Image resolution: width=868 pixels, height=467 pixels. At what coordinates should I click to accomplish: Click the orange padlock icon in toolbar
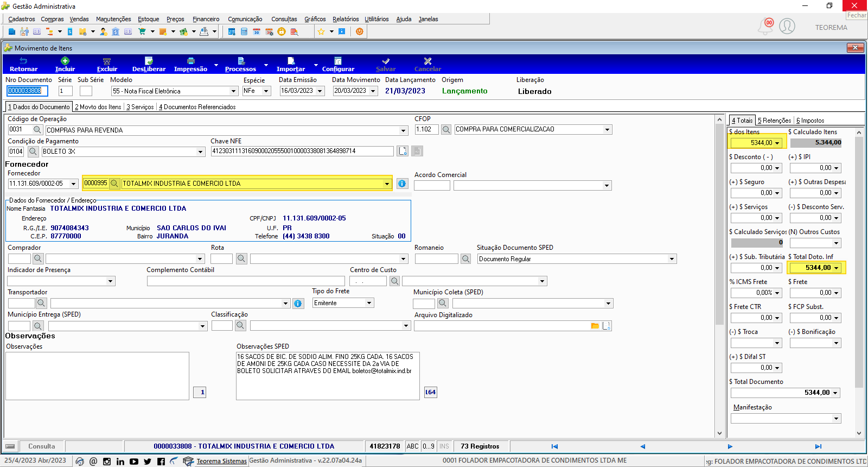pyautogui.click(x=281, y=31)
